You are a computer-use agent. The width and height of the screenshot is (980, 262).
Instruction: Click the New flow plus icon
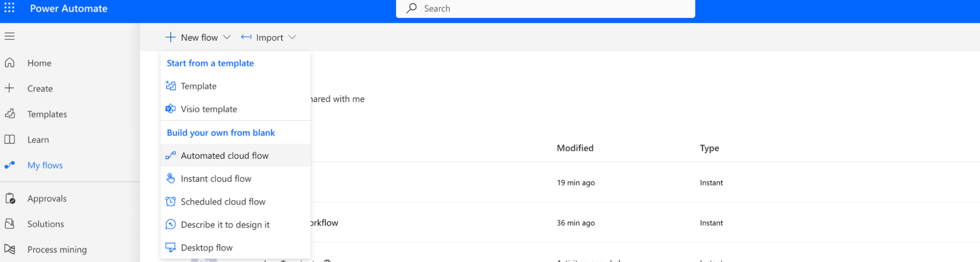tap(170, 37)
